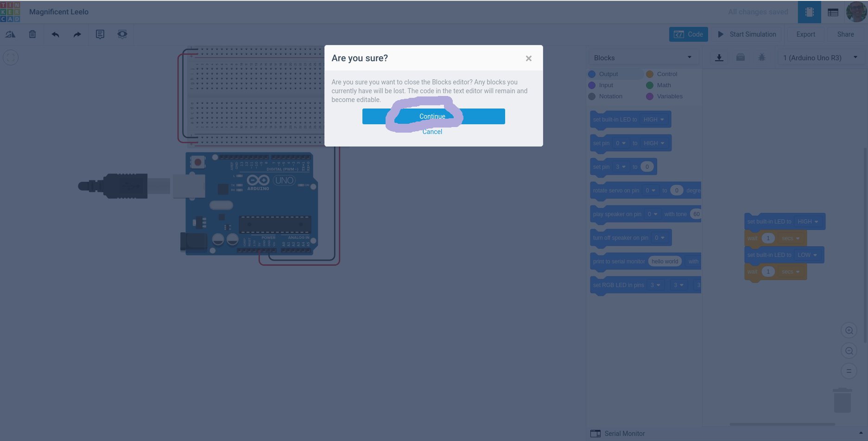868x441 pixels.
Task: Select the play speaker on pin block
Action: click(617, 214)
